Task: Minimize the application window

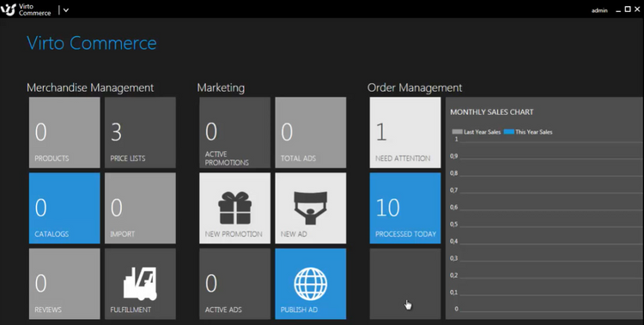Action: tap(618, 10)
